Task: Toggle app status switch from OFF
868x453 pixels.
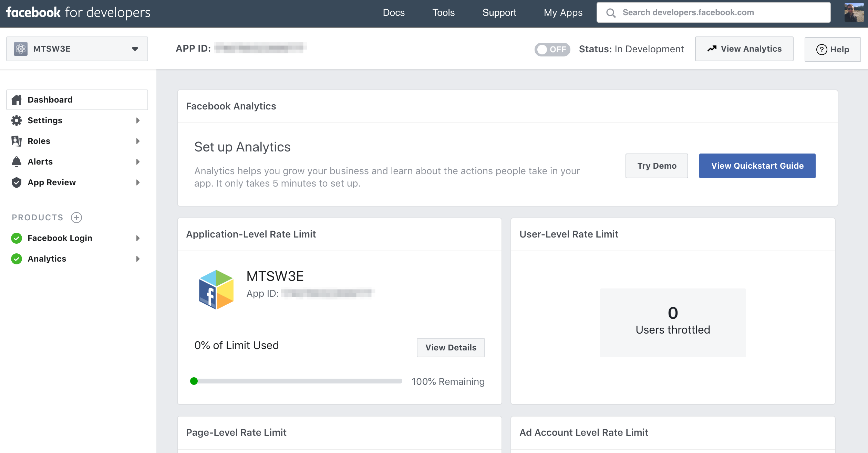Action: 552,49
